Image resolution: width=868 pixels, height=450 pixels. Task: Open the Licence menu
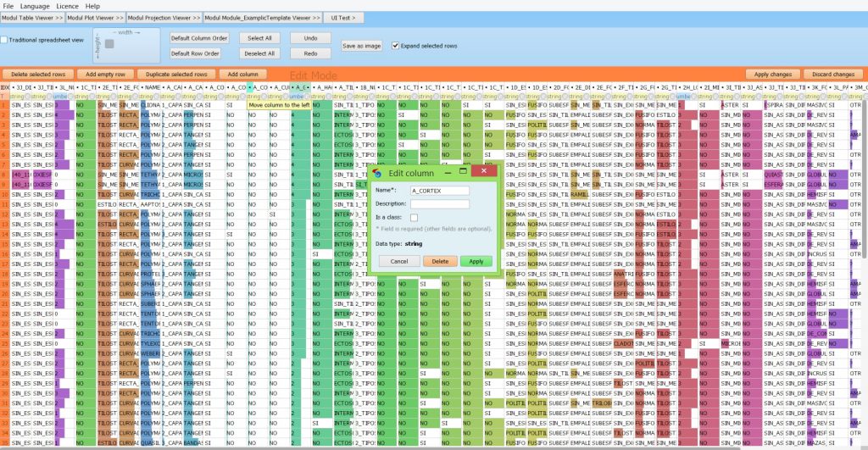click(68, 5)
